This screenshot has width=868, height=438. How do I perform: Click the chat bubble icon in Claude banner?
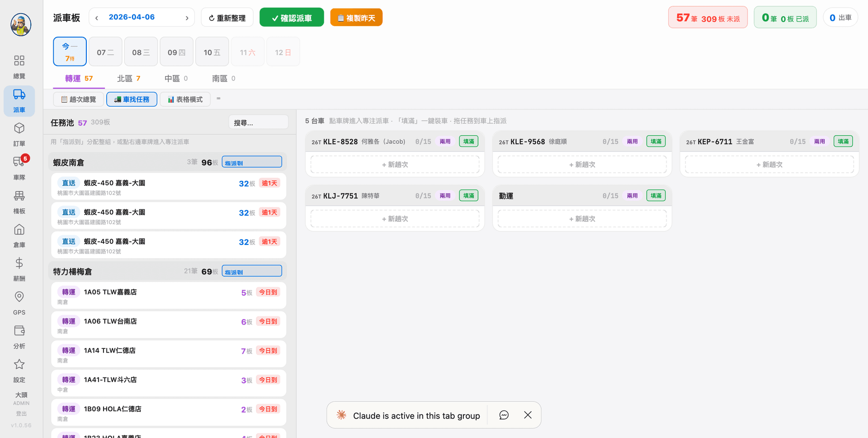pyautogui.click(x=504, y=415)
